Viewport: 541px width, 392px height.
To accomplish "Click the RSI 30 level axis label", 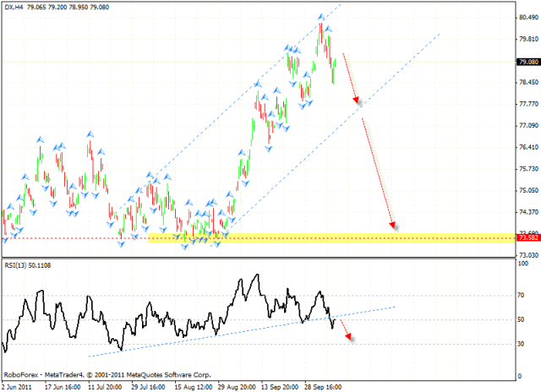I will click(524, 344).
